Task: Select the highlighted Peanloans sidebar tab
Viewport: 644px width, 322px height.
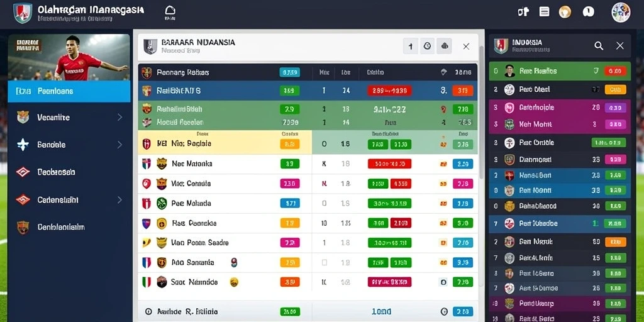Action: 69,91
